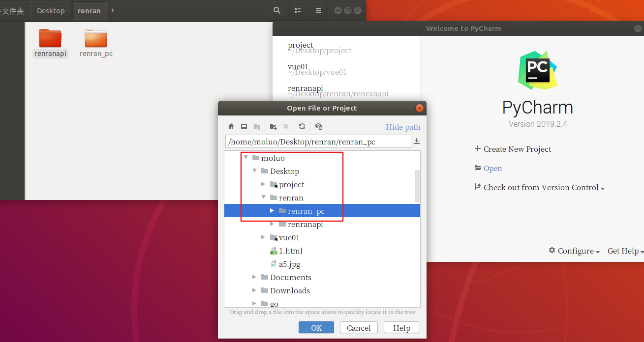
Task: Expand the project folder node
Action: coord(263,184)
